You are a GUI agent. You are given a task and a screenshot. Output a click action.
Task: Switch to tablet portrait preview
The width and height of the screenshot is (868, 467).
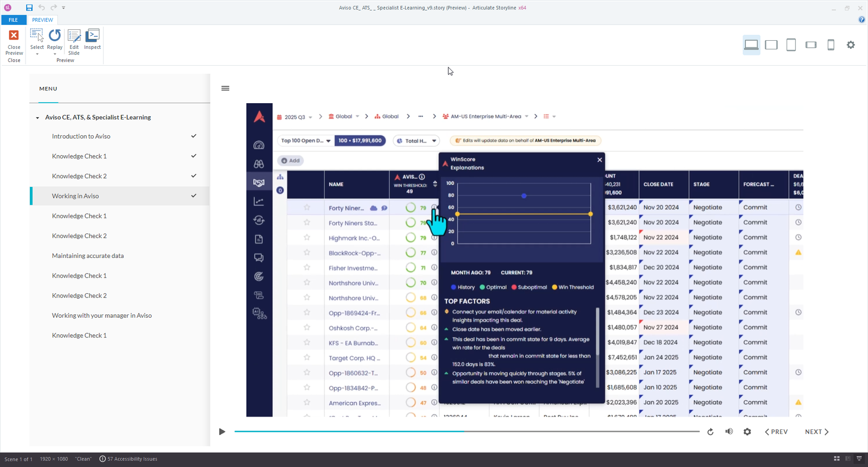791,45
